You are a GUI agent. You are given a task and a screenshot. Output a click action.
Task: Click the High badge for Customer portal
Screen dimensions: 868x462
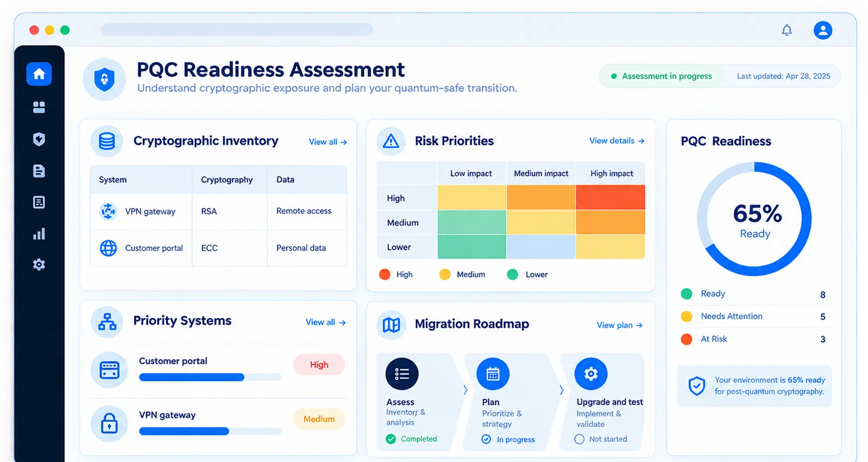tap(319, 365)
